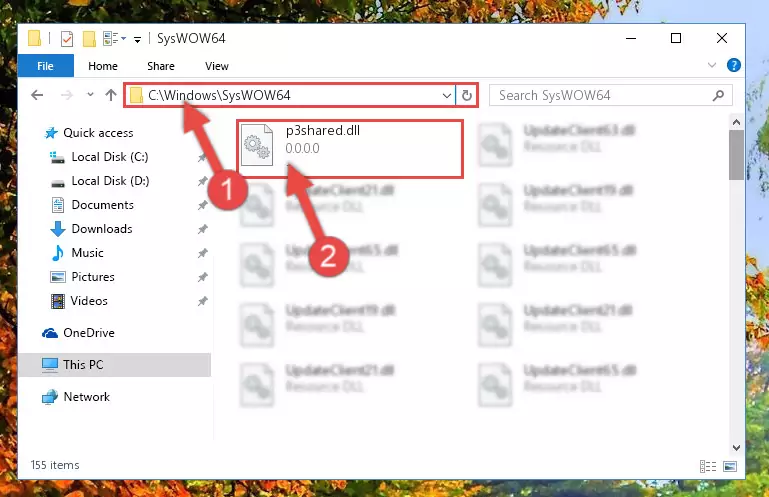Open Videos folder in sidebar
The height and width of the screenshot is (497, 769).
tap(89, 301)
